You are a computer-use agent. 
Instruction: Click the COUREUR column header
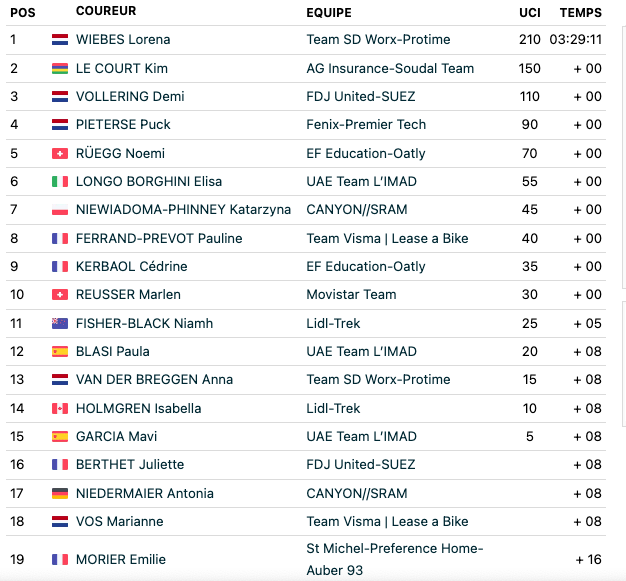pos(106,11)
